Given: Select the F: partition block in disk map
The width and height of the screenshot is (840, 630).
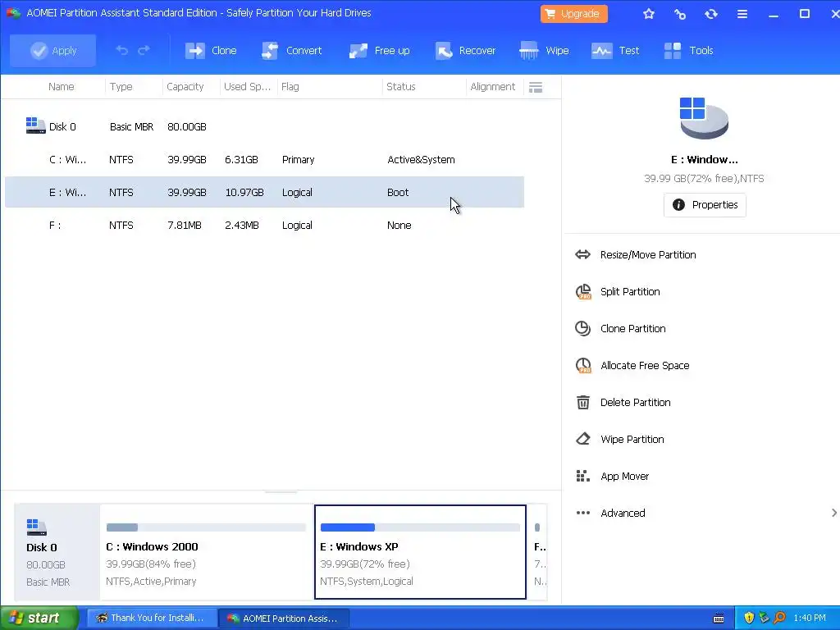Looking at the screenshot, I should point(538,552).
